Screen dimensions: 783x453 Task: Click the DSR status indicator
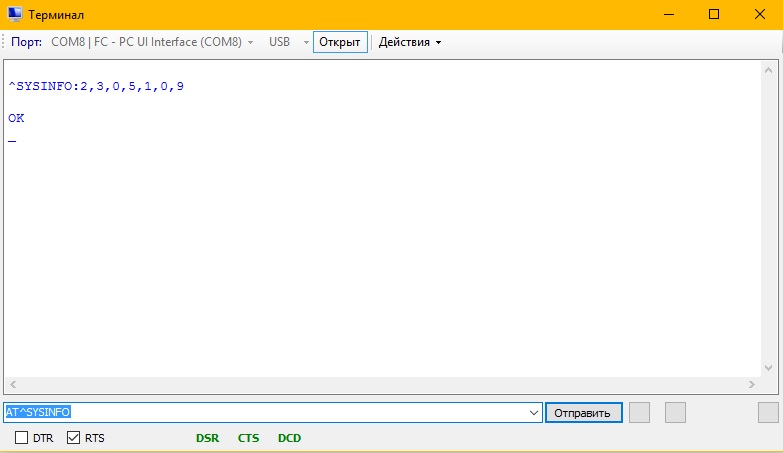(207, 438)
